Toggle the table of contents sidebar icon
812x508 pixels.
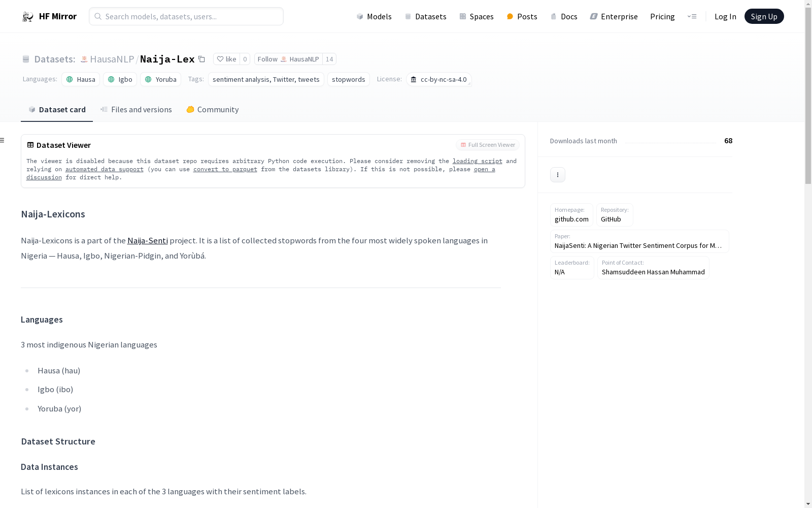(x=3, y=140)
